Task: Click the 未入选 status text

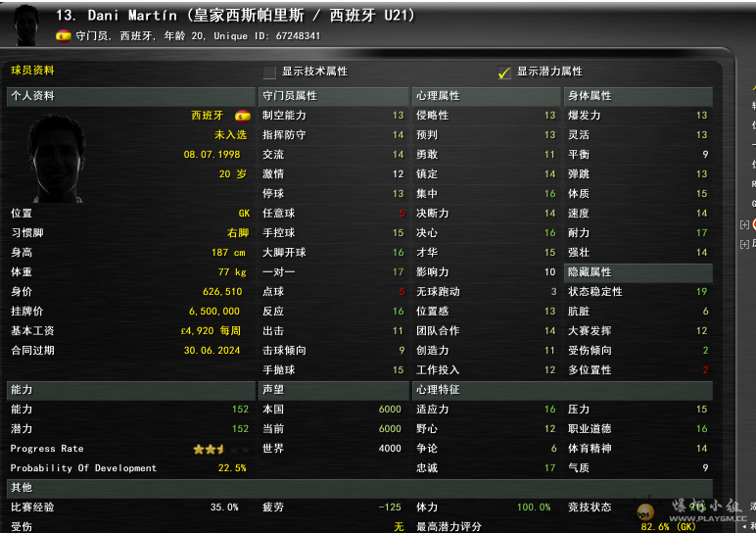Action: (x=230, y=135)
